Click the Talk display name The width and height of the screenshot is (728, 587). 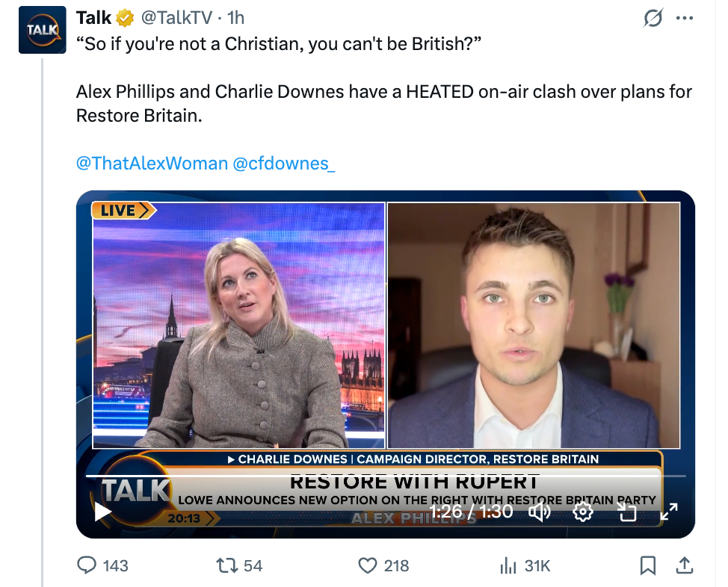pos(93,18)
